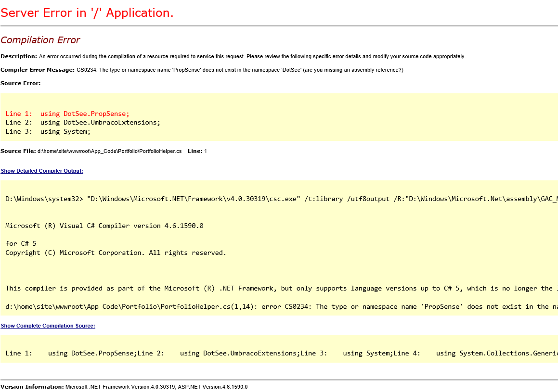558x392 pixels.
Task: Click the csc.exe command line in compiler output
Action: coord(279,199)
